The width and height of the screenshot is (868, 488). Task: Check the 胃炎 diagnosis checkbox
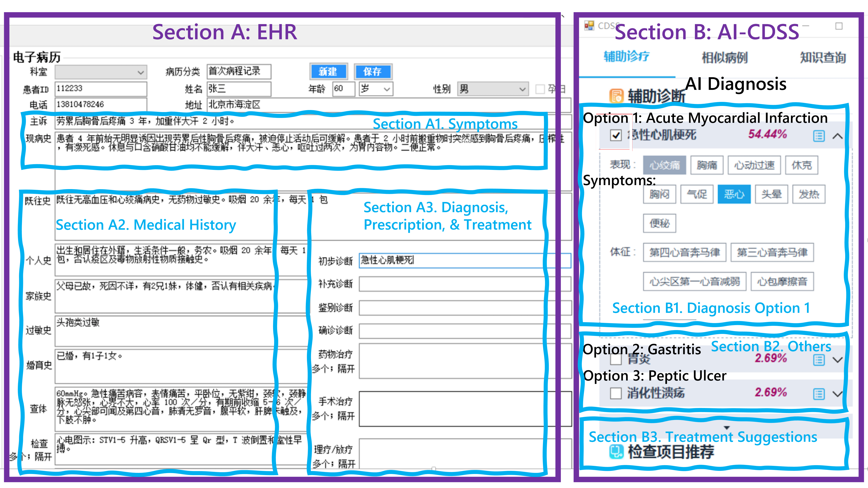click(x=616, y=359)
